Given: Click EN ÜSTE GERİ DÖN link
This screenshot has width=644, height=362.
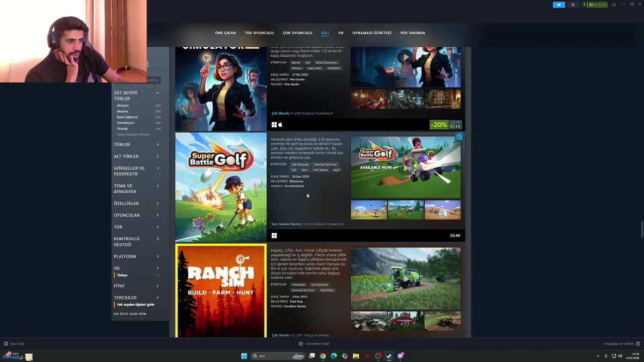Looking at the screenshot, I should (130, 314).
